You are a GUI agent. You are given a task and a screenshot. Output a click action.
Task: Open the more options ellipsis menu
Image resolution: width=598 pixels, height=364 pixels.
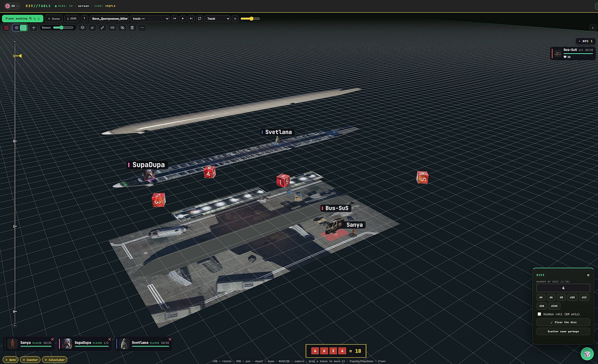coord(142,28)
